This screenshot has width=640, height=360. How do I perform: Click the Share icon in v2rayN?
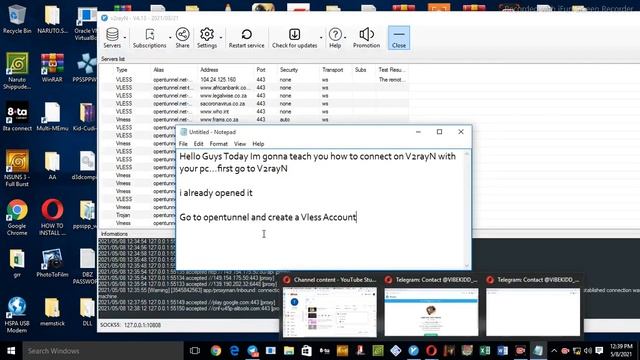click(182, 38)
